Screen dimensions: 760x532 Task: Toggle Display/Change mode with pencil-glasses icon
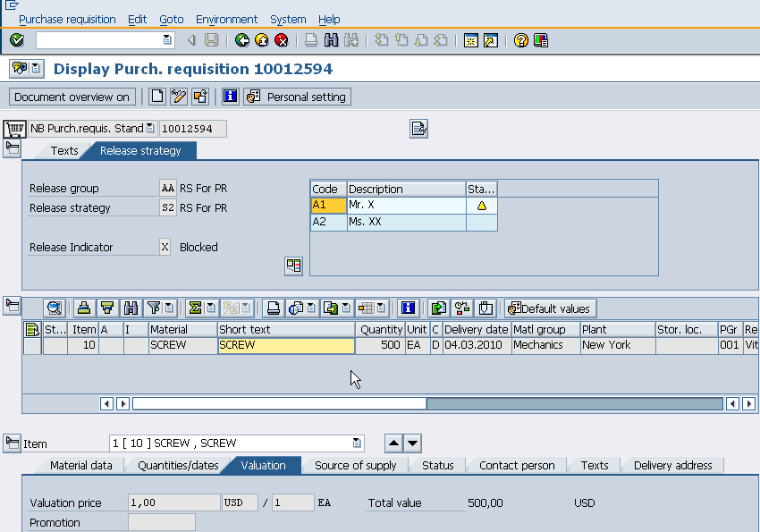pyautogui.click(x=179, y=97)
